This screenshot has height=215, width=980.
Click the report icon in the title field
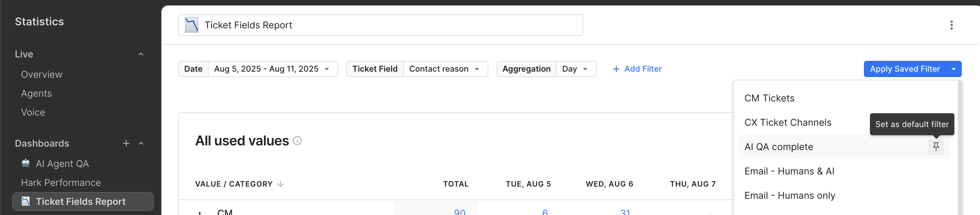(x=191, y=25)
